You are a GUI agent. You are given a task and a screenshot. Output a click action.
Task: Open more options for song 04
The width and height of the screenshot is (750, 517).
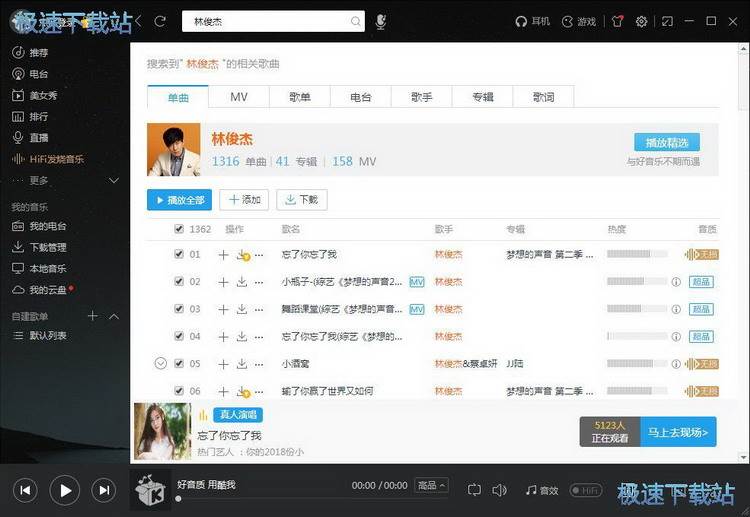tap(259, 337)
